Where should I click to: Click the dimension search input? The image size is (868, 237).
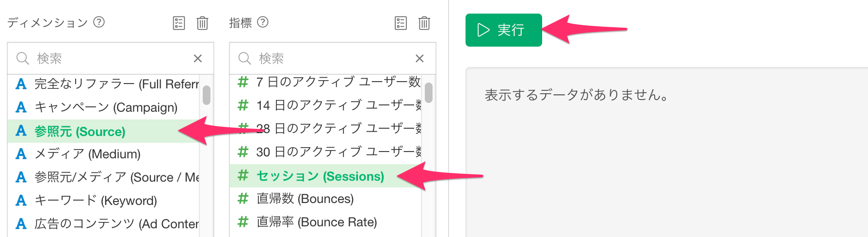point(111,58)
